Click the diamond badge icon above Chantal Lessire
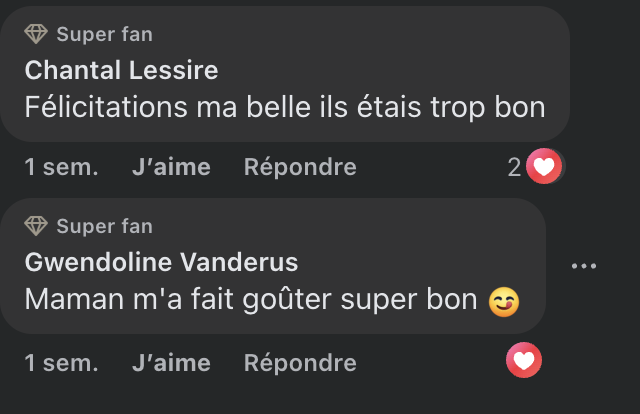The image size is (640, 414). (x=36, y=35)
